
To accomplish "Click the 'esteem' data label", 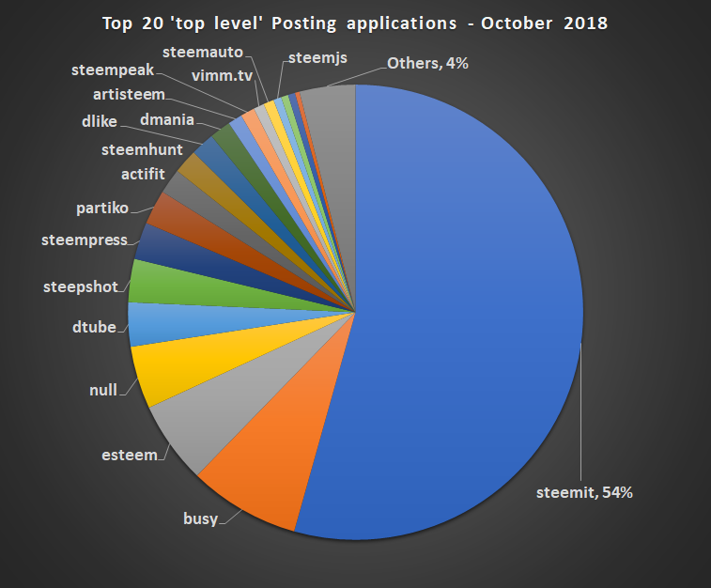I will 130,455.
